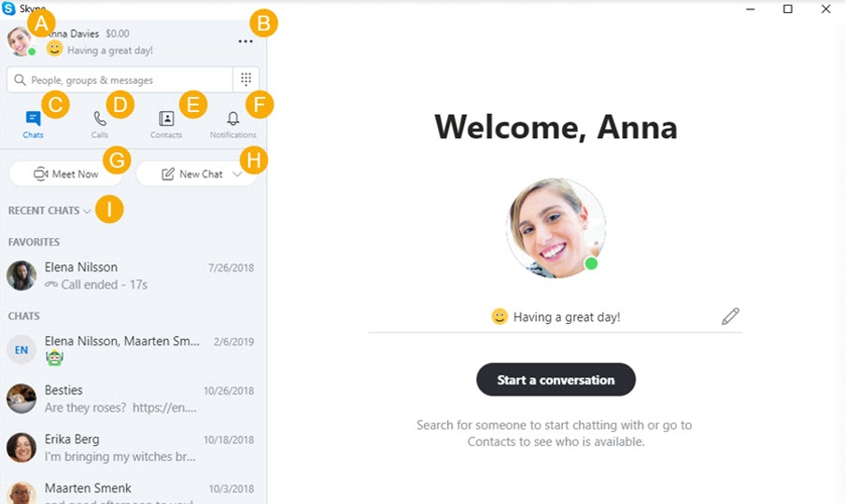Open the More options three-dot menu
Screen dimensions: 845x504
tap(246, 41)
